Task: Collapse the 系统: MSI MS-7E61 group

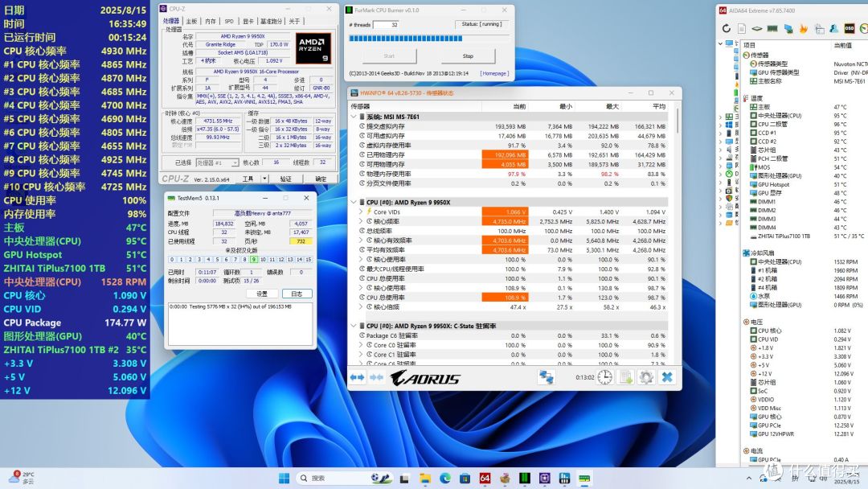Action: pyautogui.click(x=354, y=117)
